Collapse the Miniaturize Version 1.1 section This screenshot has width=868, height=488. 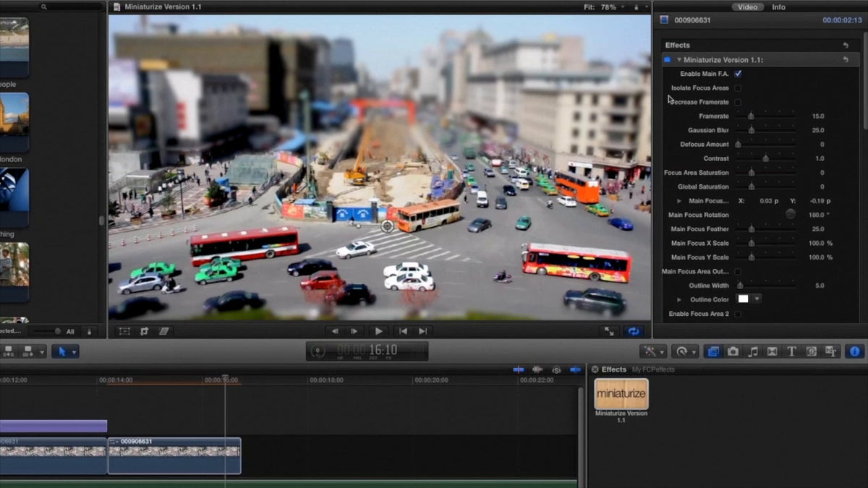pos(679,59)
